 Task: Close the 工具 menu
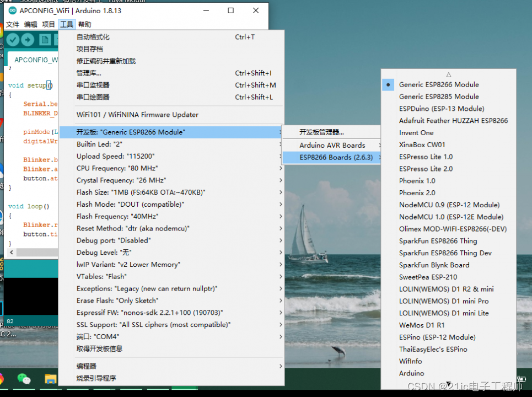(x=67, y=24)
